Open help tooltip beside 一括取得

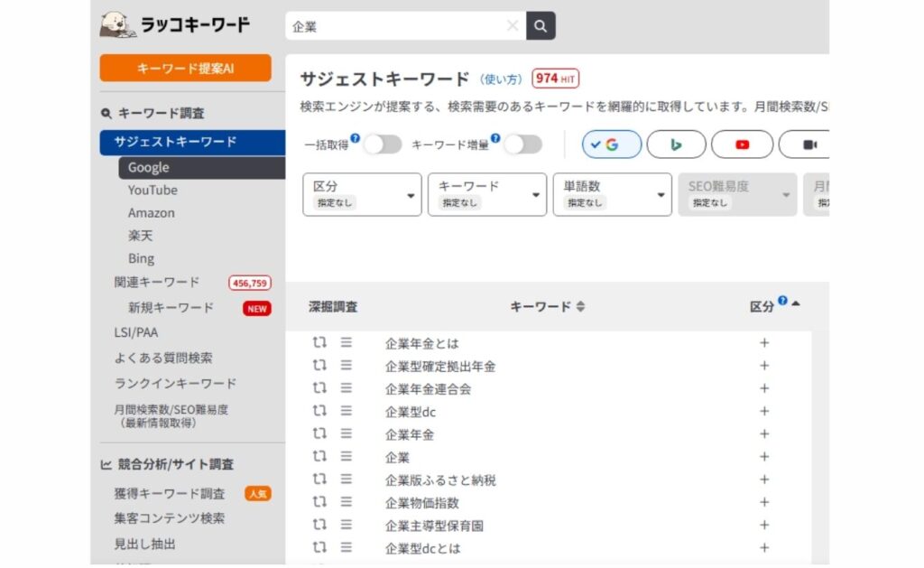(x=355, y=138)
